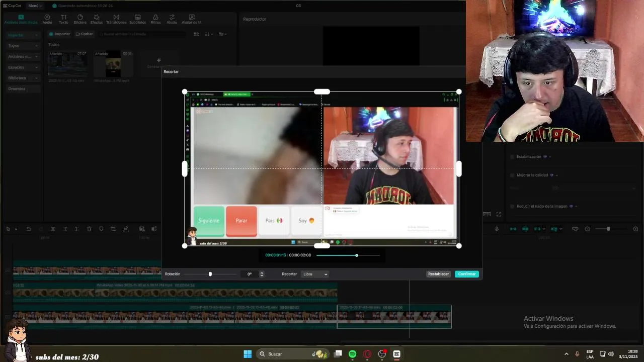
Task: Click the bottom-right crop corner handle
Action: point(459,246)
